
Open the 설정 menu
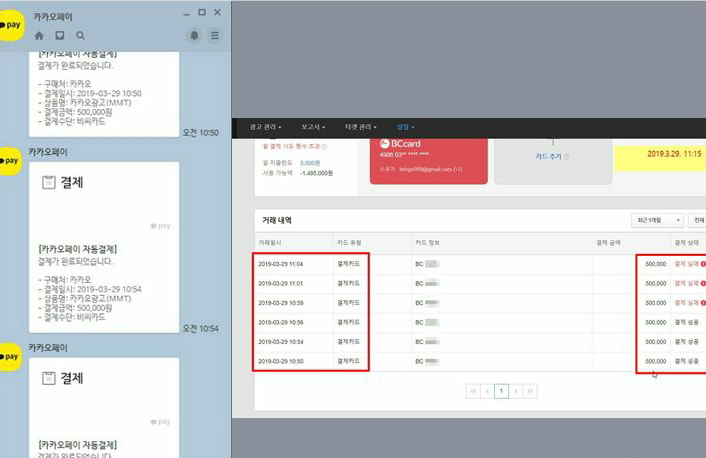(x=405, y=127)
